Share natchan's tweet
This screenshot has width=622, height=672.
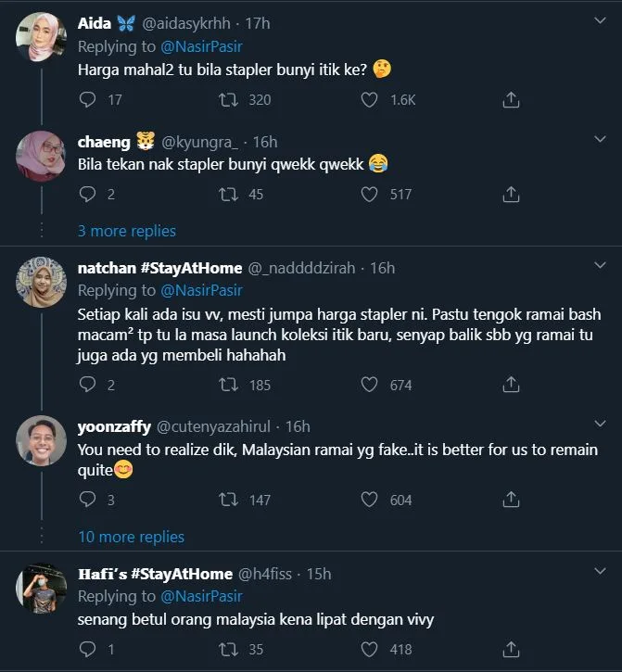(510, 384)
